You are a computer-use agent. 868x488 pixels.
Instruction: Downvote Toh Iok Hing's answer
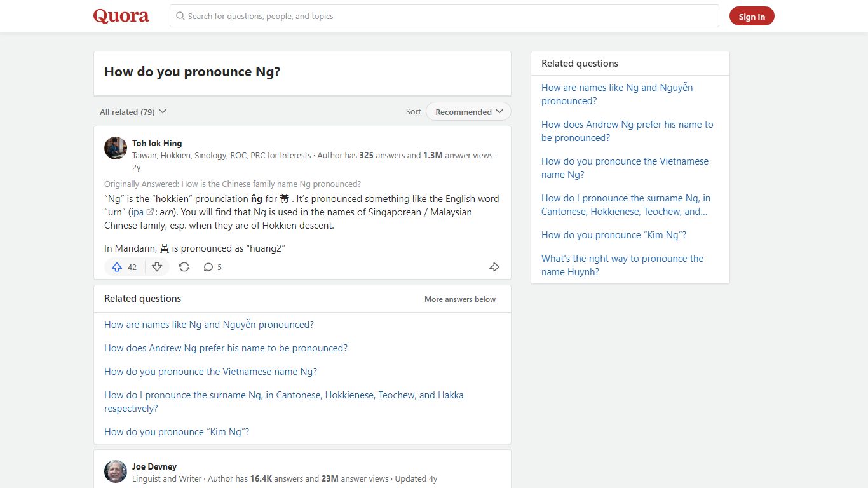pyautogui.click(x=157, y=267)
